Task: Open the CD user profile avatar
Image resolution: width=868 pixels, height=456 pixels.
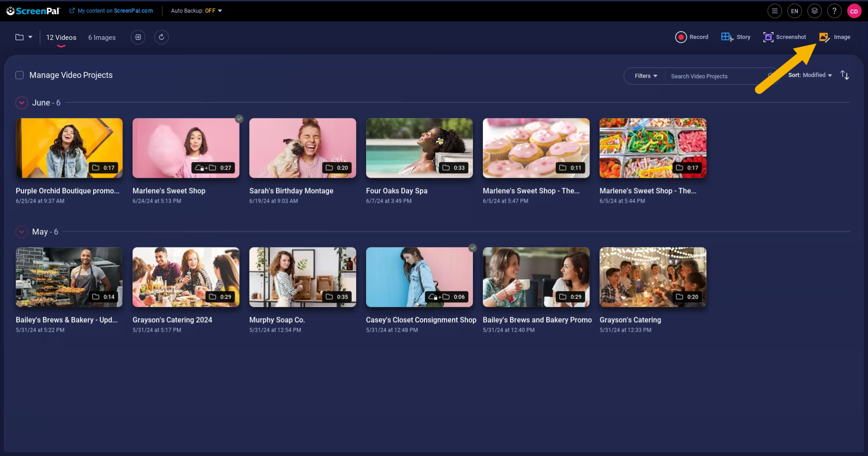Action: pyautogui.click(x=854, y=11)
